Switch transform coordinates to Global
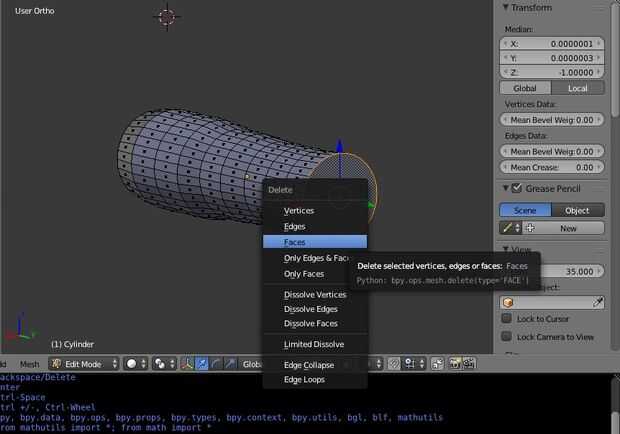This screenshot has height=434, width=620. click(525, 88)
